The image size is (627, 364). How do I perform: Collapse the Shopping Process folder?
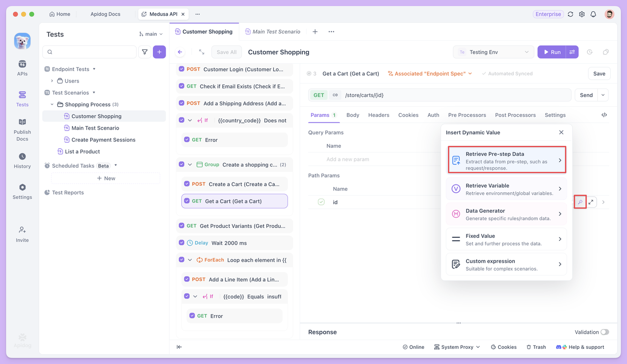coord(52,104)
